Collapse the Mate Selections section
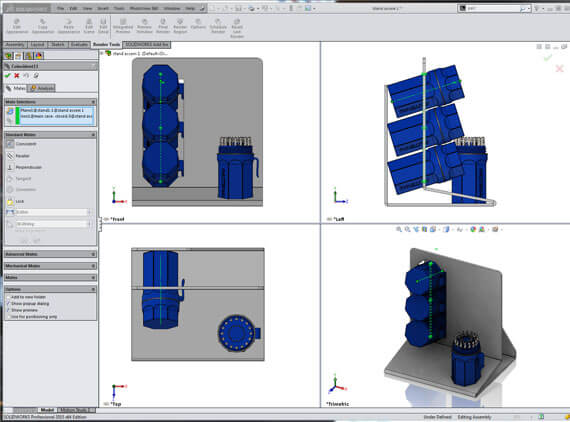The height and width of the screenshot is (422, 570). (93, 102)
